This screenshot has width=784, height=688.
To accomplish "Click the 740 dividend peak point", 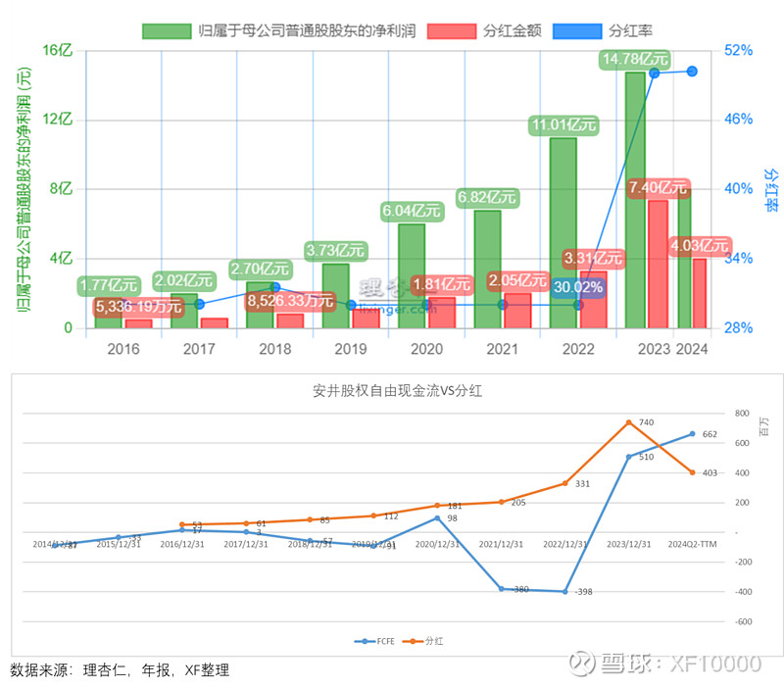I will 629,422.
